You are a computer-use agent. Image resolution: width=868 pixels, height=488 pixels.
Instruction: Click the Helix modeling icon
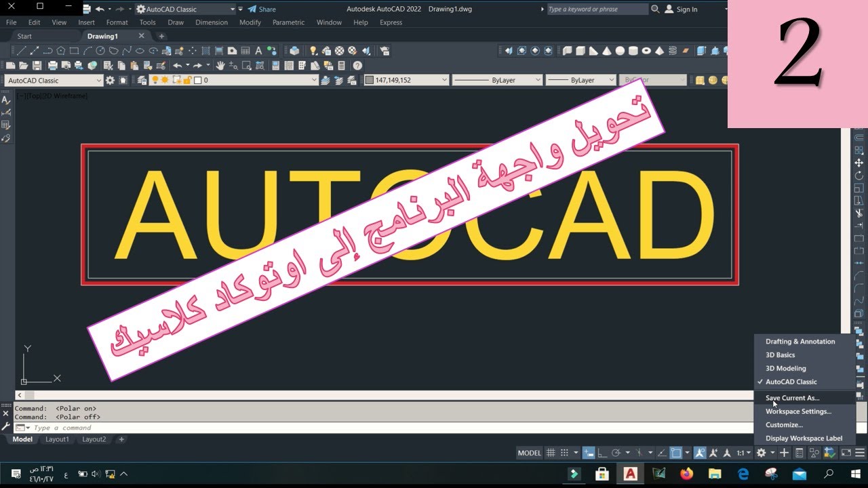[673, 51]
